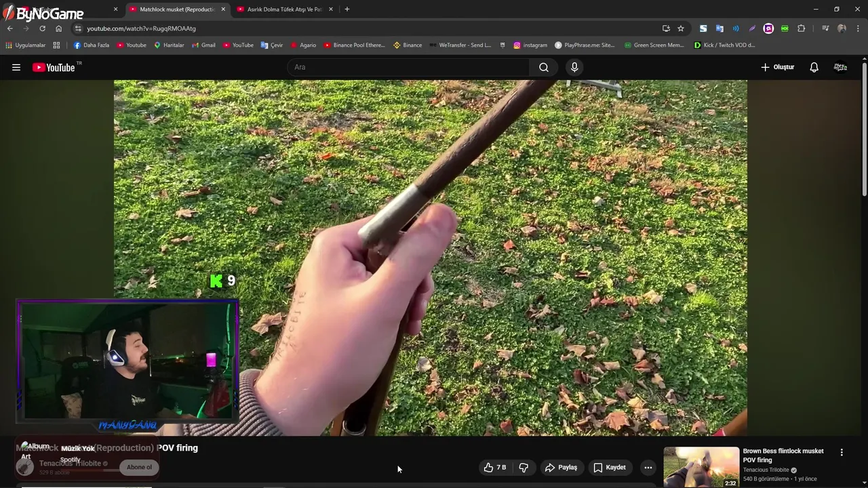Focus the YouTube Ara search field
This screenshot has height=488, width=868.
(x=409, y=67)
